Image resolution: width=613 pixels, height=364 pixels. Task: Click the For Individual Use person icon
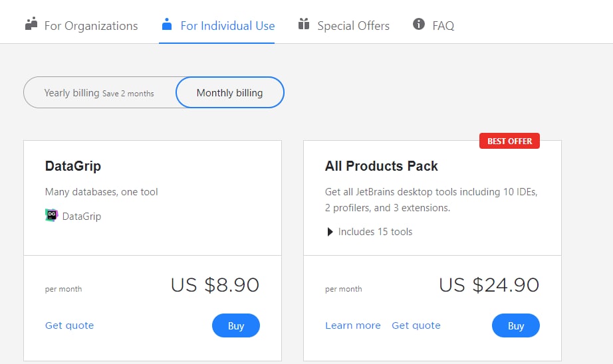(167, 24)
